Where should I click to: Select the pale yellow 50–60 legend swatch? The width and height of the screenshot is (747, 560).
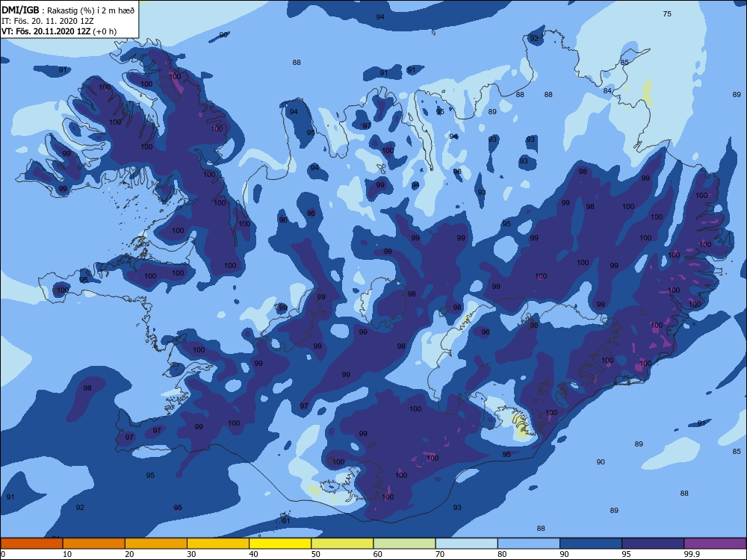tap(343, 544)
